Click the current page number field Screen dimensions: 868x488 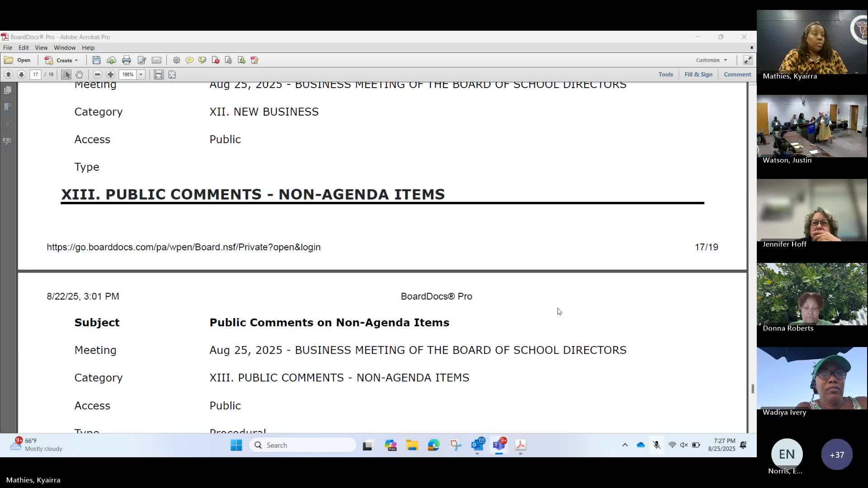click(35, 75)
